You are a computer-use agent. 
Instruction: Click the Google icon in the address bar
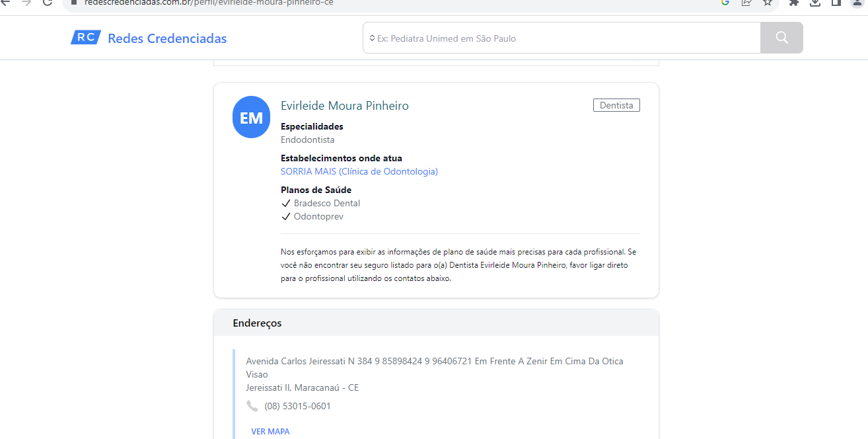point(725,2)
